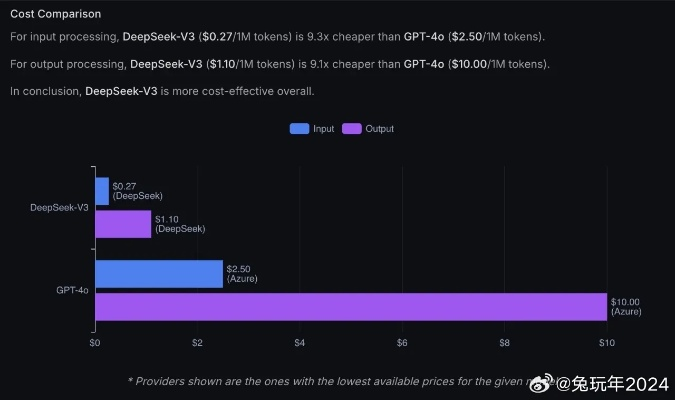Toggle the Input series legend label
Viewport: 675px width, 400px height.
coord(324,129)
